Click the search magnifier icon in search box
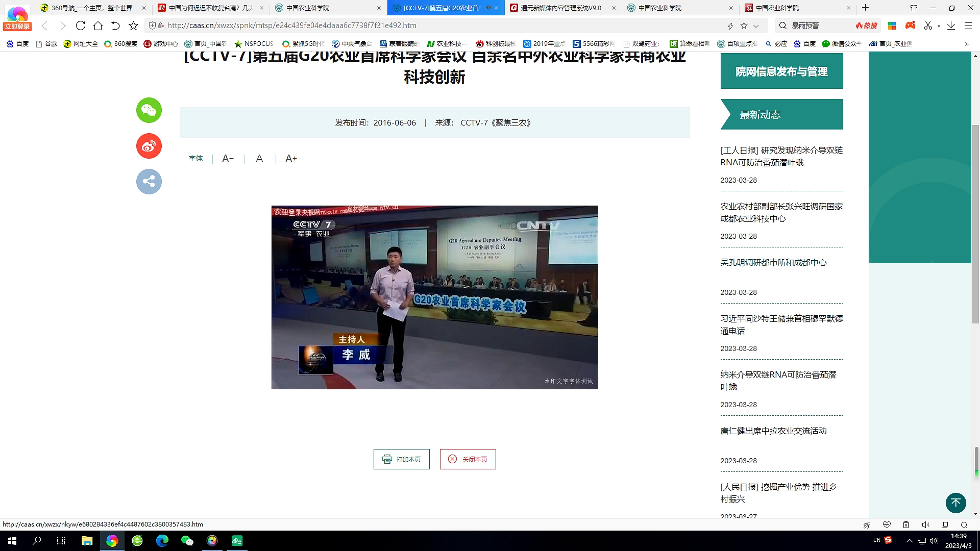The image size is (980, 551). pyautogui.click(x=782, y=26)
